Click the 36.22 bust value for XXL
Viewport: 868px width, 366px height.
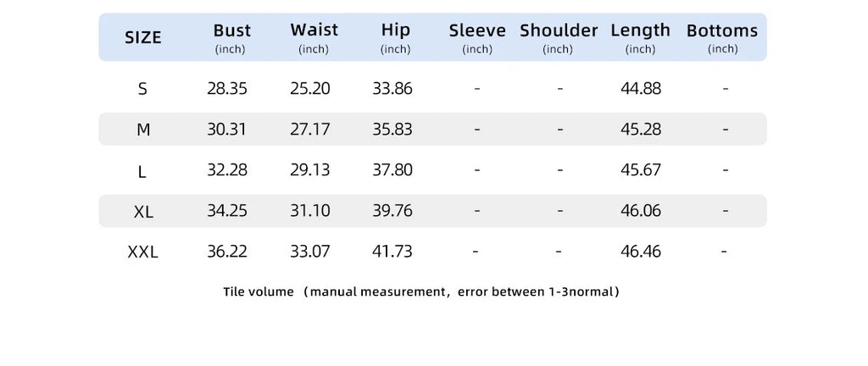coord(227,251)
